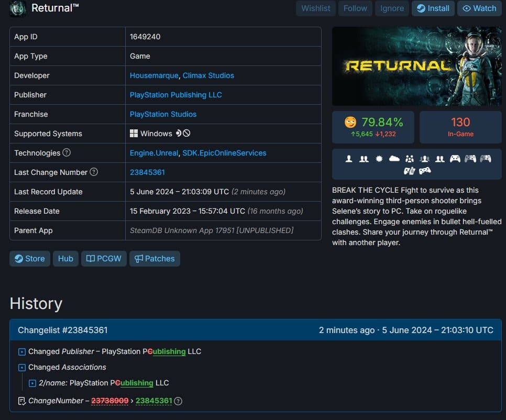The height and width of the screenshot is (420, 506).
Task: Click the faded group icon after Family Sharing
Action: click(x=425, y=159)
